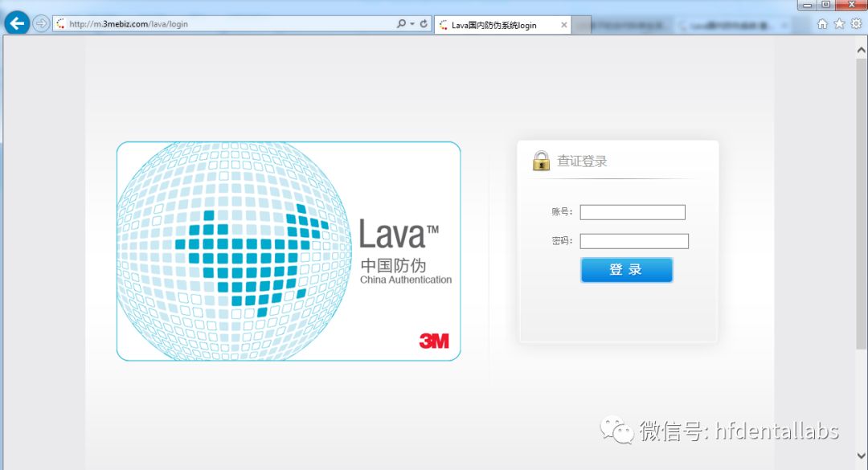Maximize the browser window
This screenshot has height=470, width=868.
[825, 5]
